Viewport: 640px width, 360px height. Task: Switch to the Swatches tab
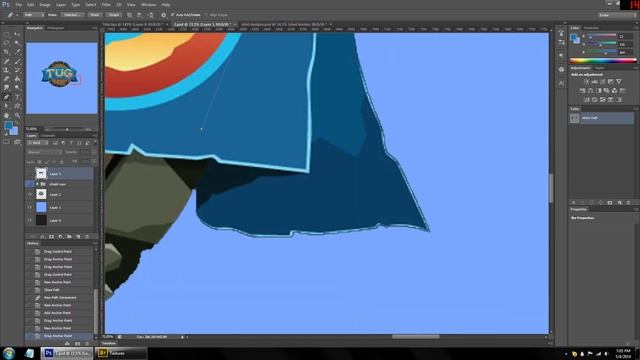pyautogui.click(x=591, y=28)
